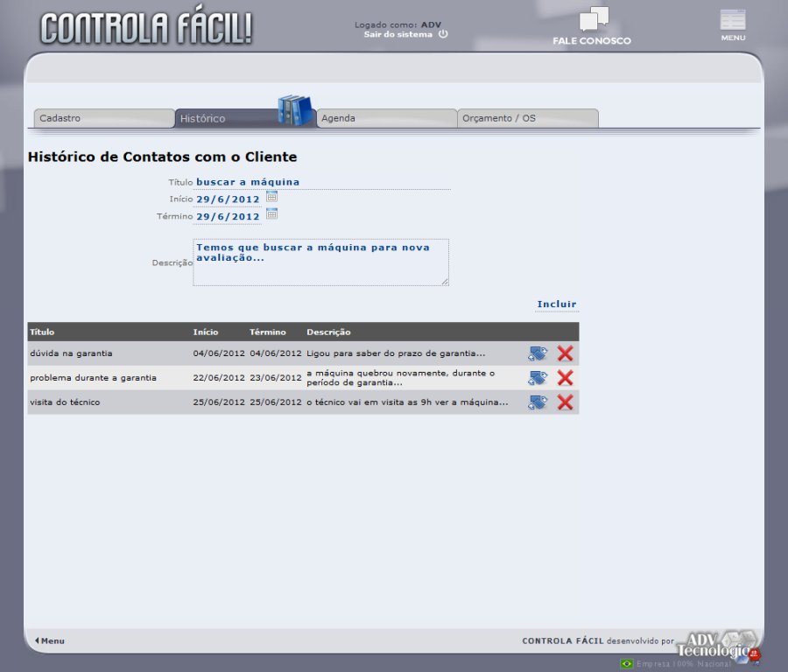Open the Agenda tab
Viewport: 788px width, 672px height.
click(385, 118)
